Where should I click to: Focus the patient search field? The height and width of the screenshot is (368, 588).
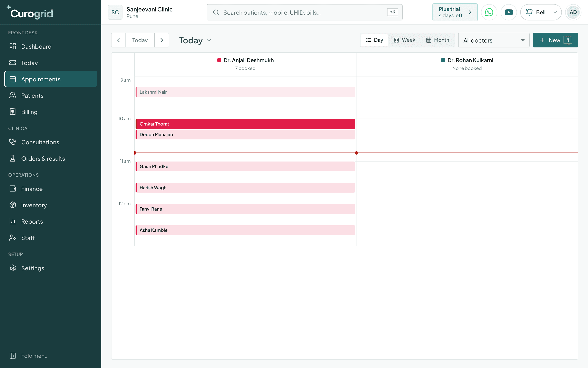click(x=304, y=12)
